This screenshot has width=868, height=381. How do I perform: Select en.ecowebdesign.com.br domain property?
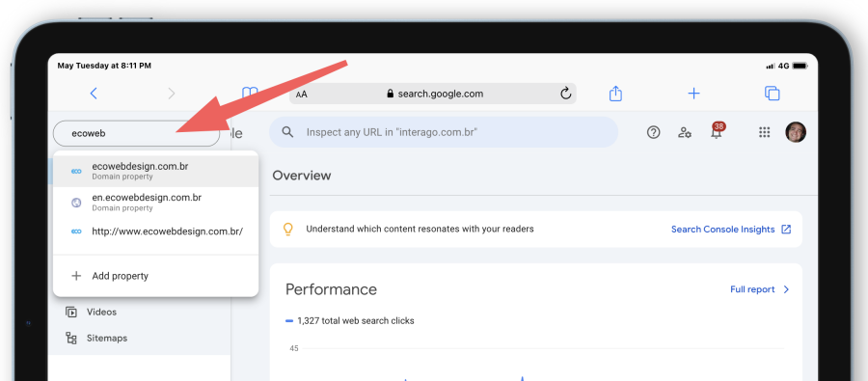155,203
